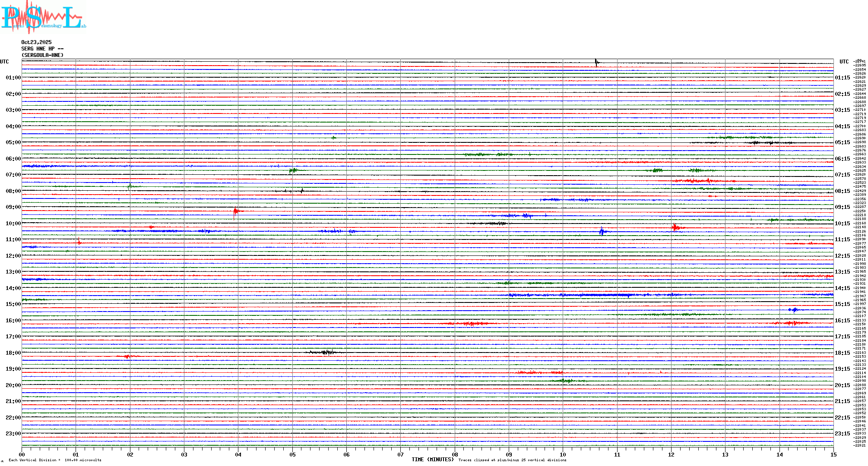
Task: Click the 18:15 label on right axis
Action: coord(842,353)
